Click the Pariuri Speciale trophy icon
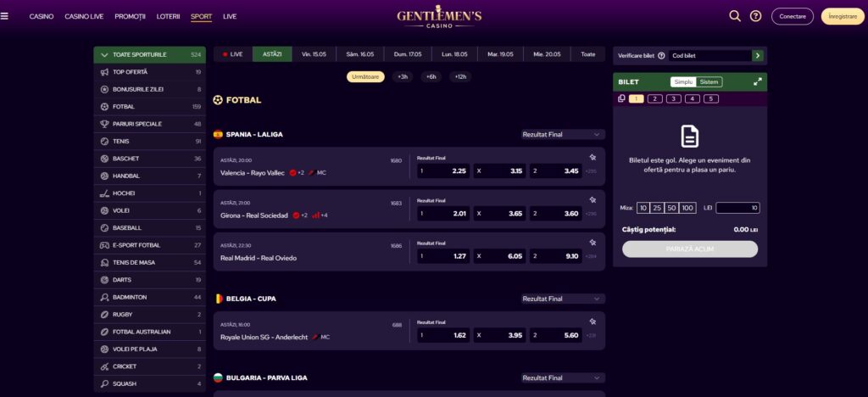This screenshot has height=397, width=868. (x=104, y=124)
